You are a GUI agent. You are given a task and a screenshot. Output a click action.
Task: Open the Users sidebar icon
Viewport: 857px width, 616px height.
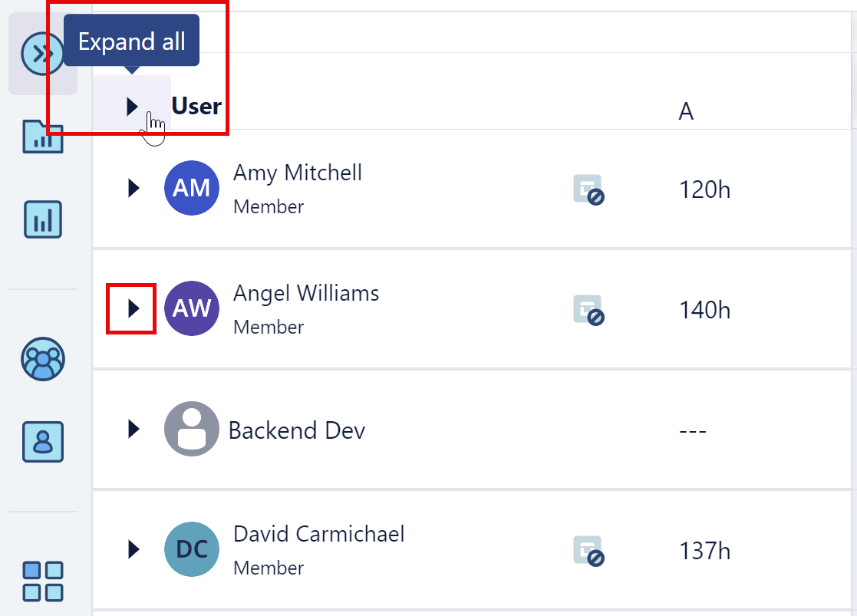click(x=42, y=443)
